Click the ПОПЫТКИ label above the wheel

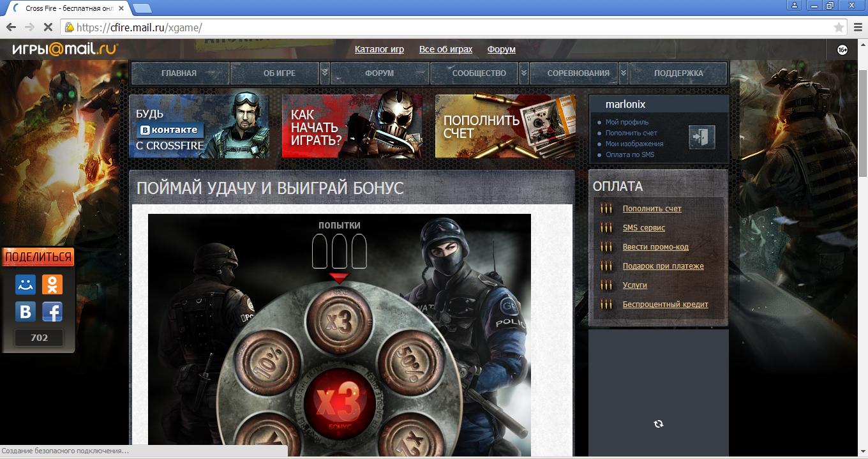[340, 225]
